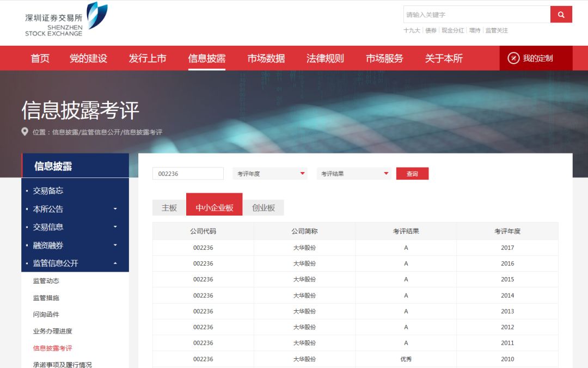Open 市场数据 in the main navigation
Image resolution: width=588 pixels, height=368 pixels.
266,58
